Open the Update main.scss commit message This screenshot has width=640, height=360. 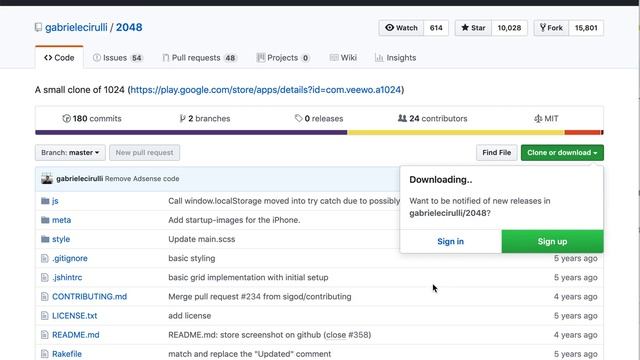click(202, 239)
